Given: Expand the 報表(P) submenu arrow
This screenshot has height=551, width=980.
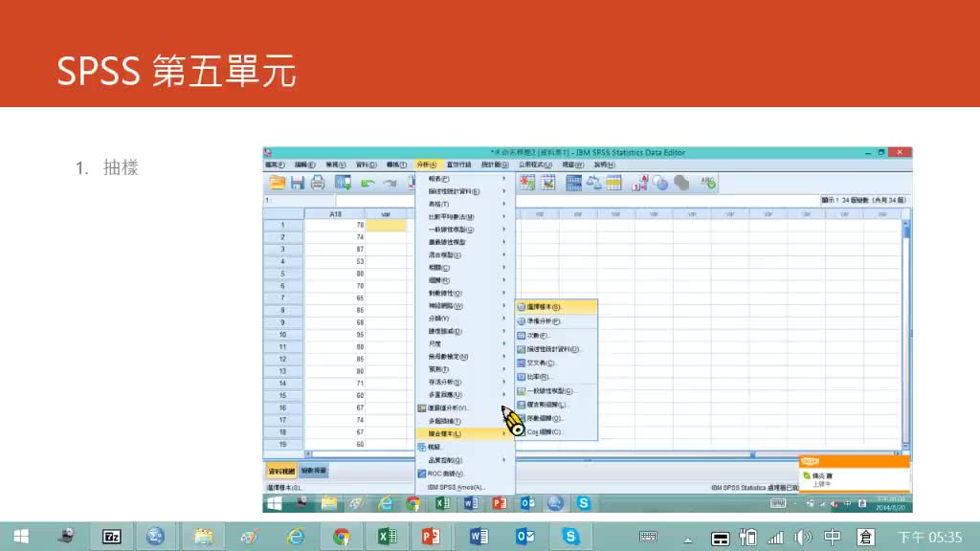Looking at the screenshot, I should [504, 179].
